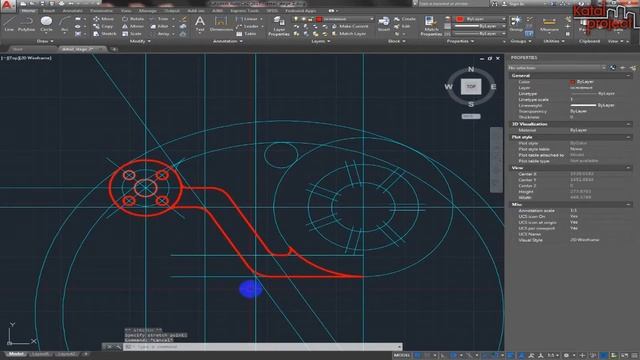Viewport: 640px width, 360px height.
Task: Click the Rotate tool
Action: pos(133,19)
